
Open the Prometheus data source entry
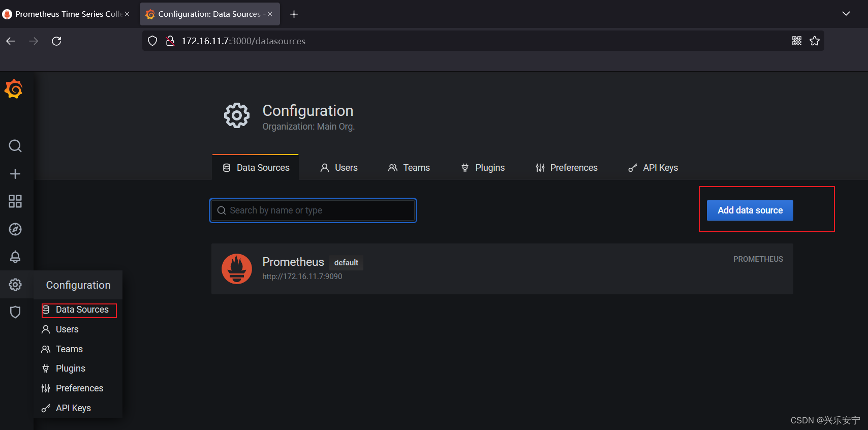click(x=502, y=269)
